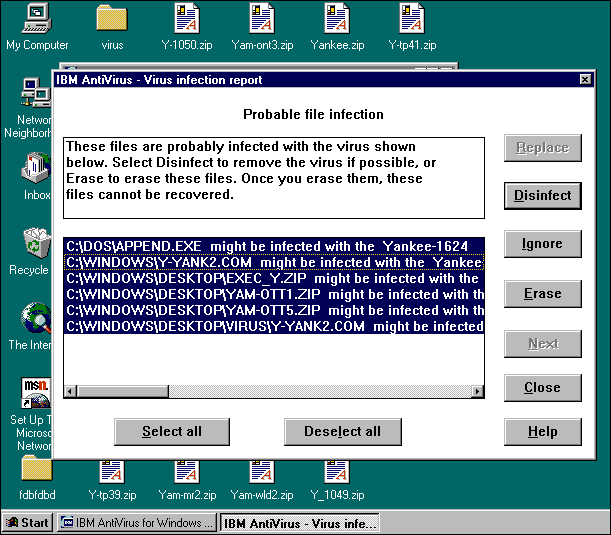This screenshot has height=535, width=611.
Task: Switch to IBM AntiVirus for Windows taskbar item
Action: (x=138, y=523)
